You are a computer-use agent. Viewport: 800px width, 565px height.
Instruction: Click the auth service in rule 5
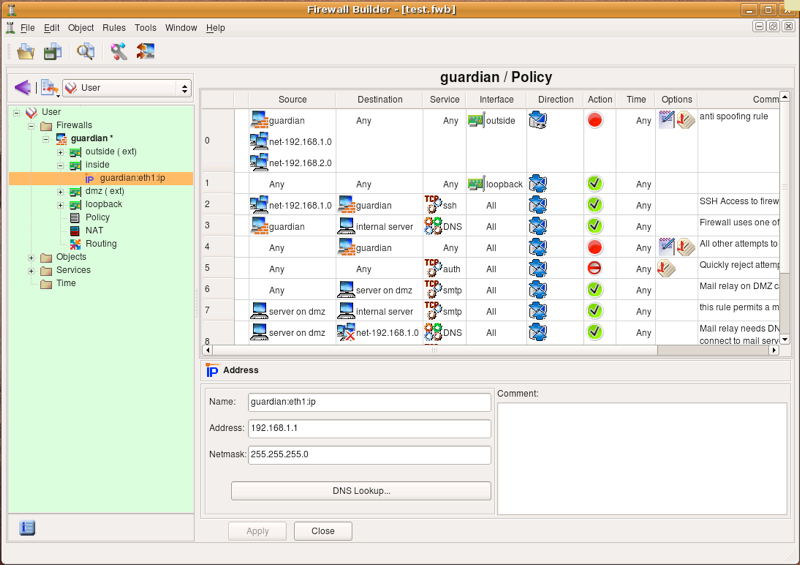(x=442, y=268)
